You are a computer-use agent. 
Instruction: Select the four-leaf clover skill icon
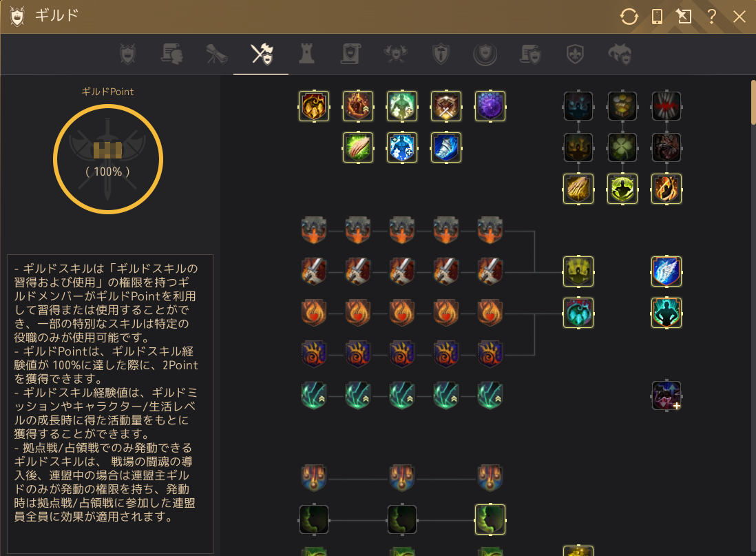(622, 147)
